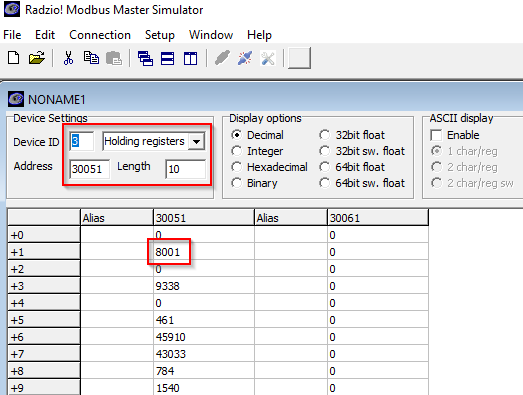The height and width of the screenshot is (395, 523).
Task: Open a file via folder icon
Action: click(36, 58)
